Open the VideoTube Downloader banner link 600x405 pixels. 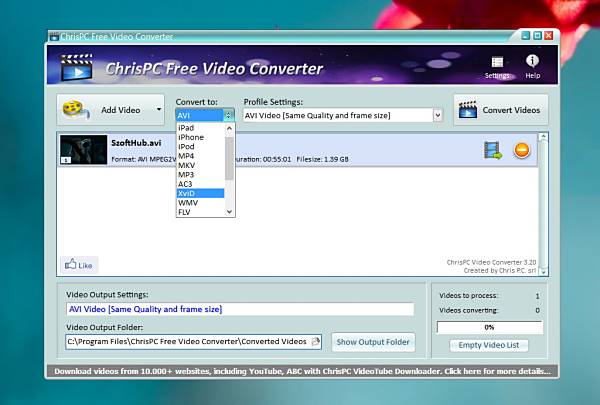point(302,371)
